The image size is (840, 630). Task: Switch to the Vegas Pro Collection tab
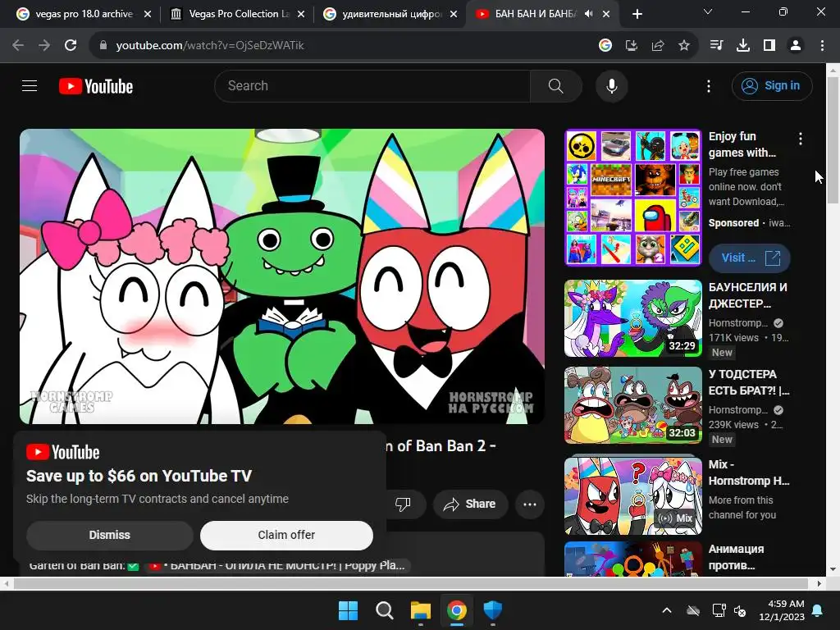click(235, 14)
